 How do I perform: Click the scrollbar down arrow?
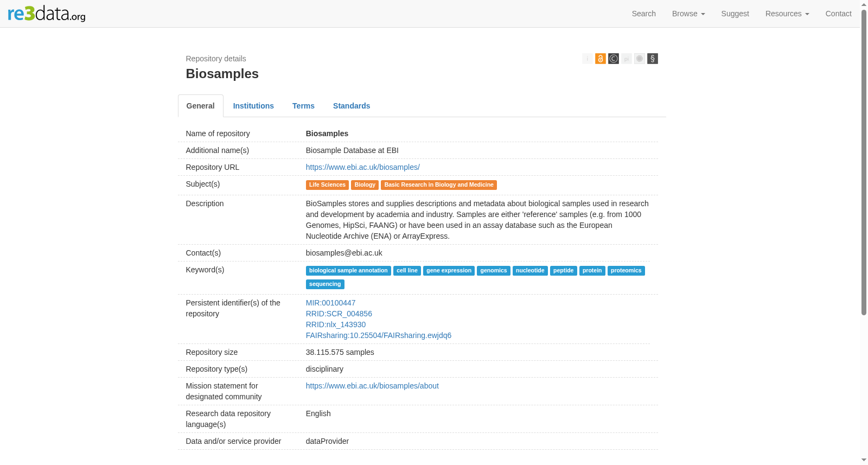coord(864,461)
